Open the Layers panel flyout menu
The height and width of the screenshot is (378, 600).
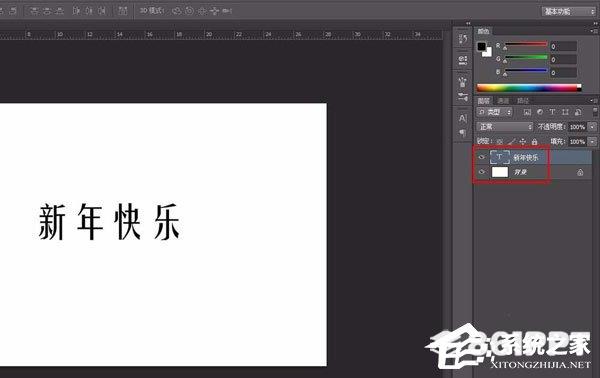click(593, 101)
